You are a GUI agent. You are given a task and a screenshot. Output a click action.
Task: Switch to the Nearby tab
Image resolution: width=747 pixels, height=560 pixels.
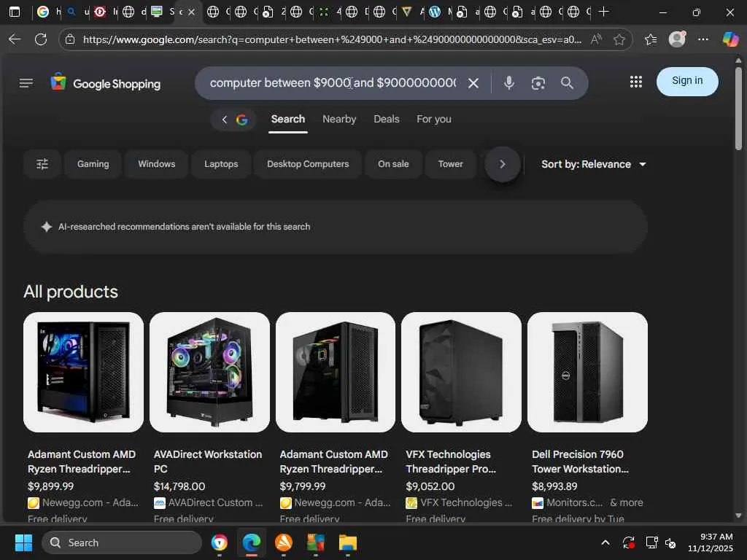click(x=339, y=119)
